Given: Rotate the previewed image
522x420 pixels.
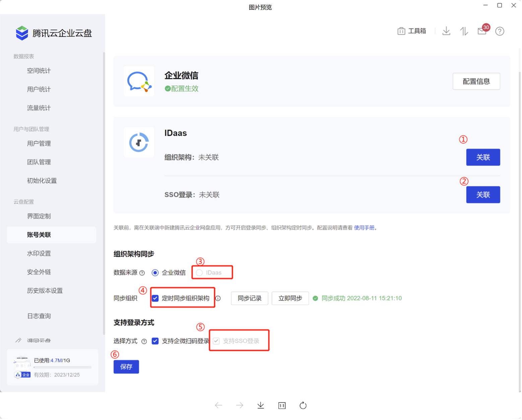Looking at the screenshot, I should click(x=303, y=406).
